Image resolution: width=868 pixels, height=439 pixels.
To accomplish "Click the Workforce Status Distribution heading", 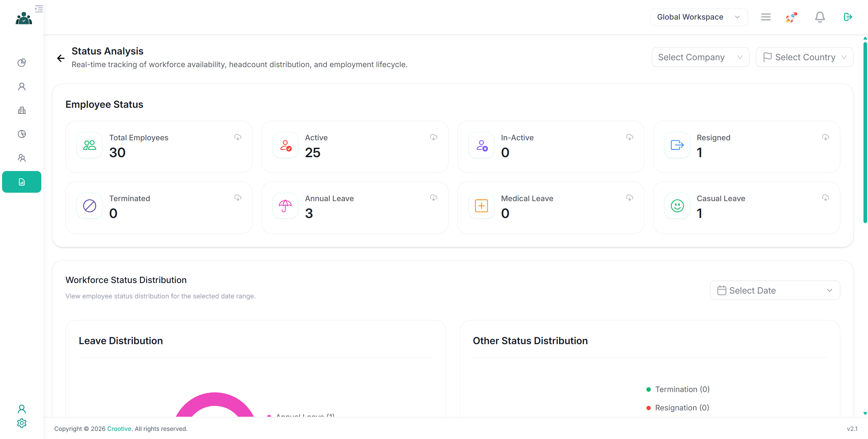I will (x=126, y=280).
